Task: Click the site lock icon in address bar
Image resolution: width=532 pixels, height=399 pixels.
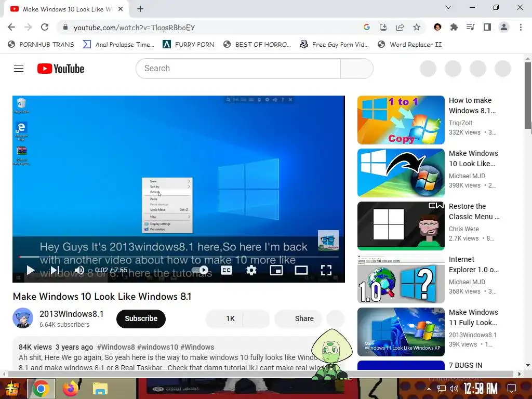Action: pyautogui.click(x=65, y=28)
